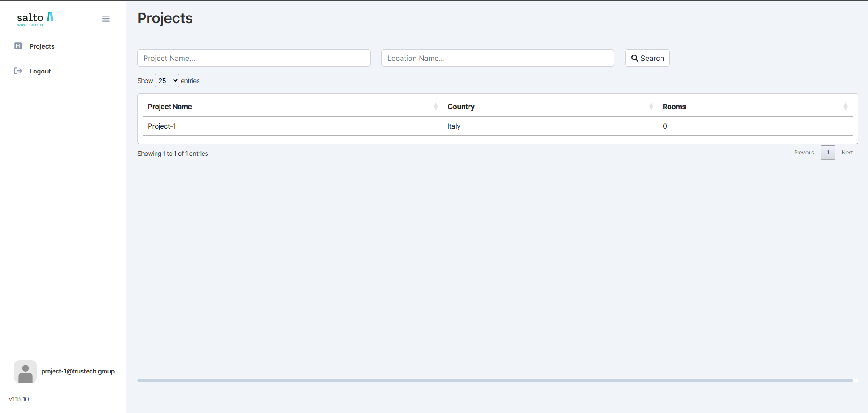
Task: Click the Projects sidebar icon
Action: pyautogui.click(x=18, y=46)
